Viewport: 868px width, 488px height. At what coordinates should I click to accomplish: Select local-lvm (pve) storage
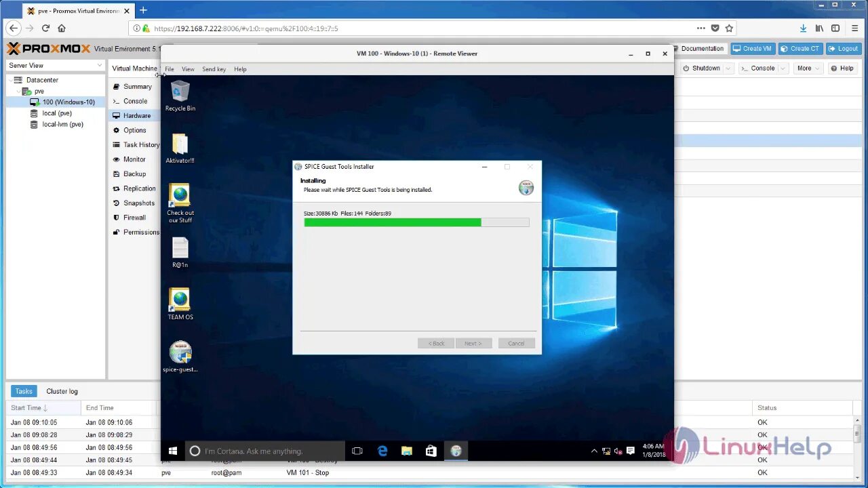(62, 125)
